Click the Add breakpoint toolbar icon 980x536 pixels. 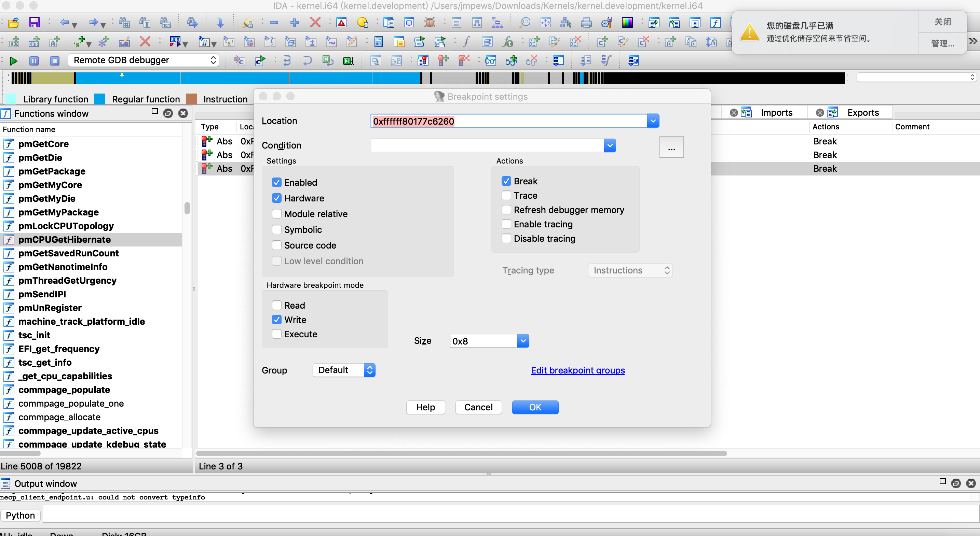[x=443, y=60]
